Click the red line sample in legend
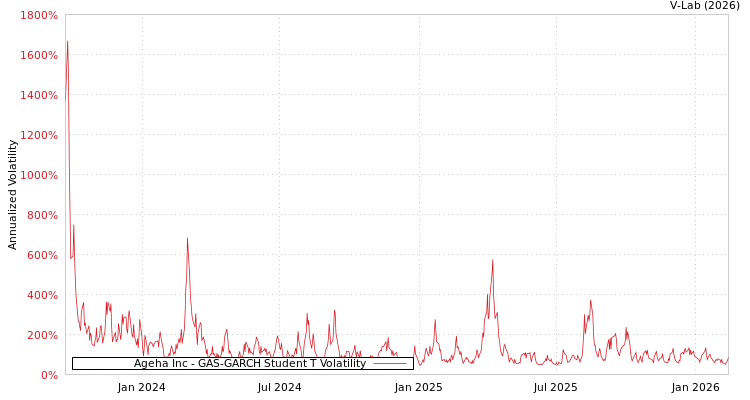This screenshot has width=750, height=400. point(390,364)
